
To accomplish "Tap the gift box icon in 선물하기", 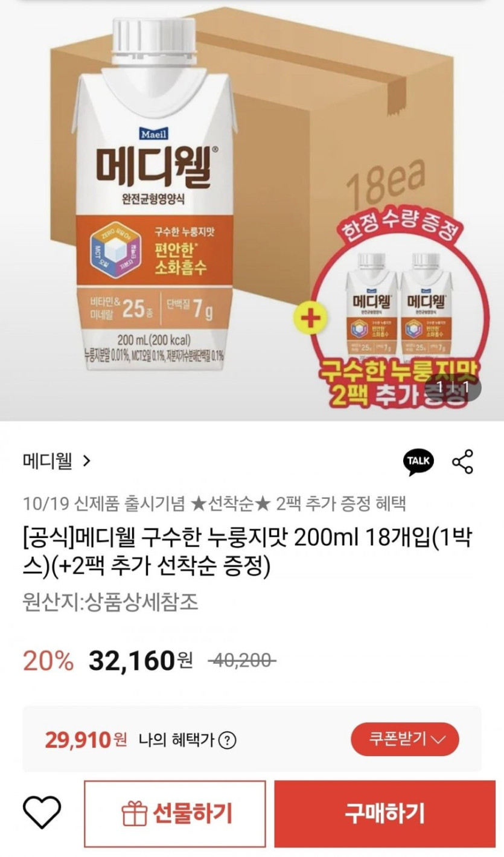I will 135,814.
